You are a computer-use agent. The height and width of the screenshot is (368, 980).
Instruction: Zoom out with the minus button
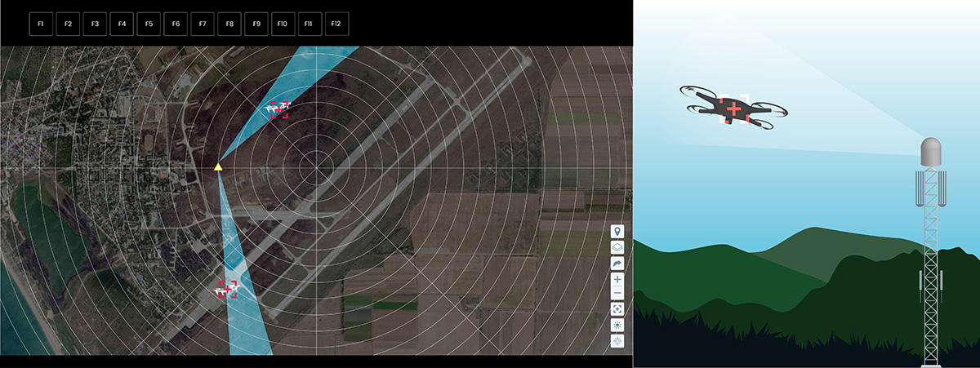[x=617, y=293]
